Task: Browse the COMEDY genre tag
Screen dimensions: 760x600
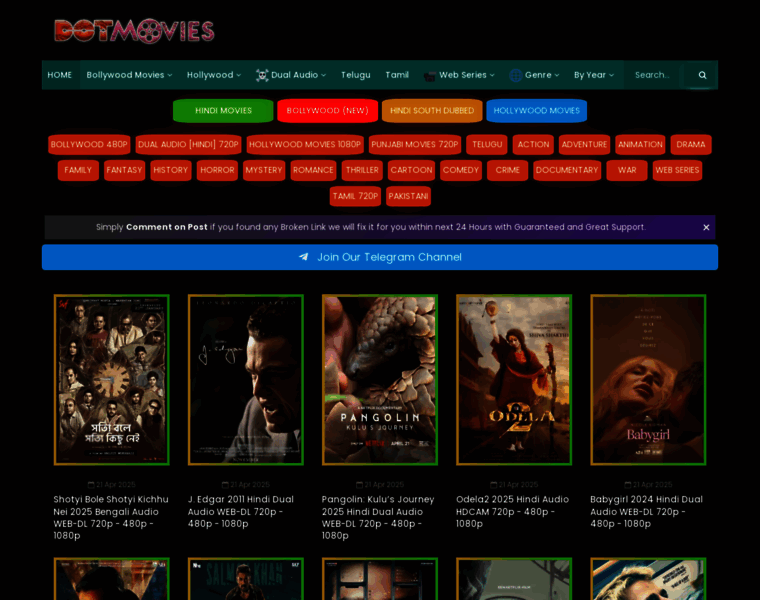Action: click(x=460, y=170)
